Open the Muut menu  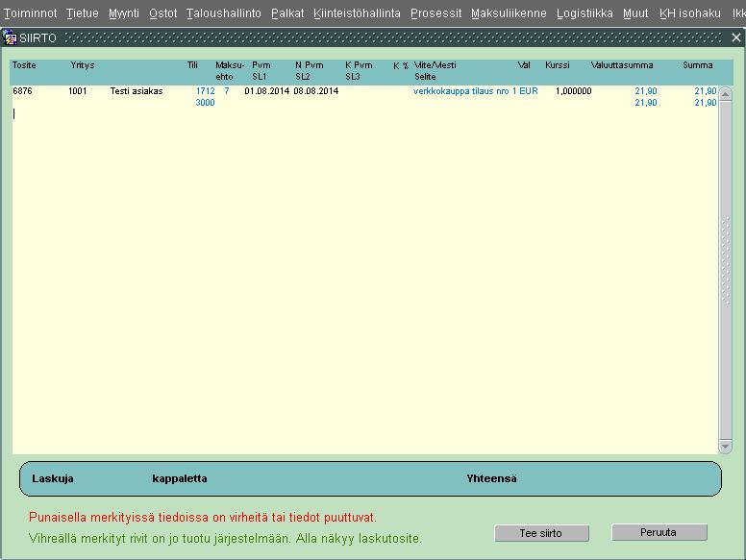[635, 13]
